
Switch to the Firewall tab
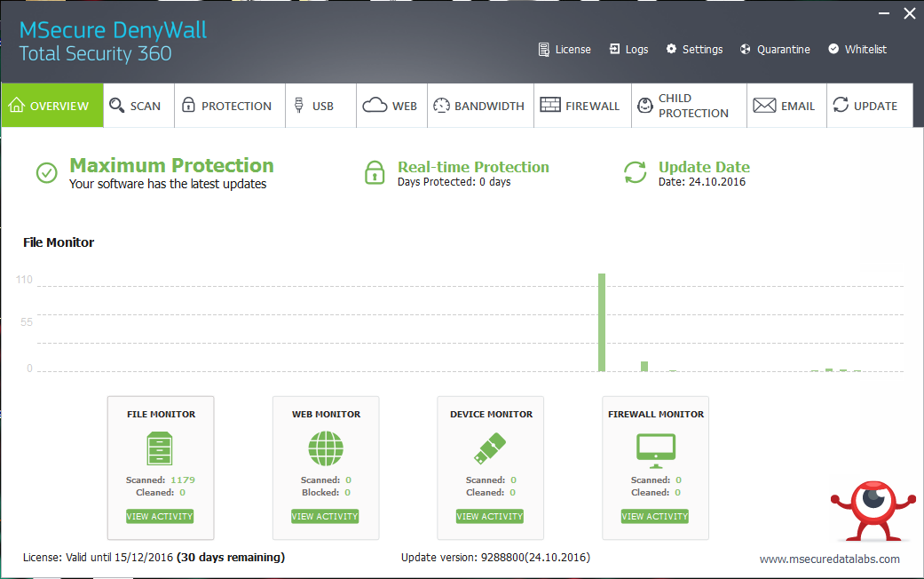pos(583,106)
